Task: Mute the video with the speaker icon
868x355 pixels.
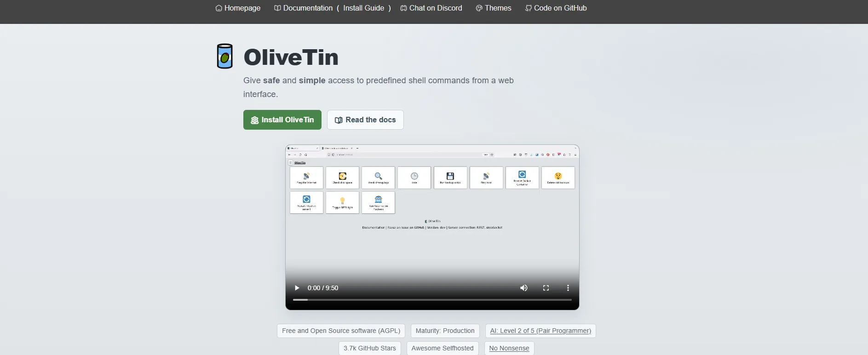Action: pos(524,288)
